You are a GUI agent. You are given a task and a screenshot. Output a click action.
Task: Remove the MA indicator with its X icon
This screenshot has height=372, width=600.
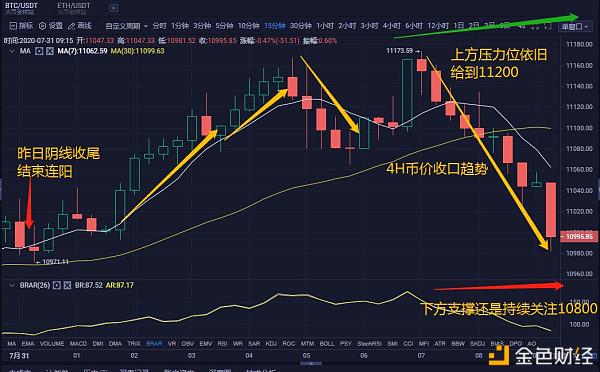tap(50, 51)
